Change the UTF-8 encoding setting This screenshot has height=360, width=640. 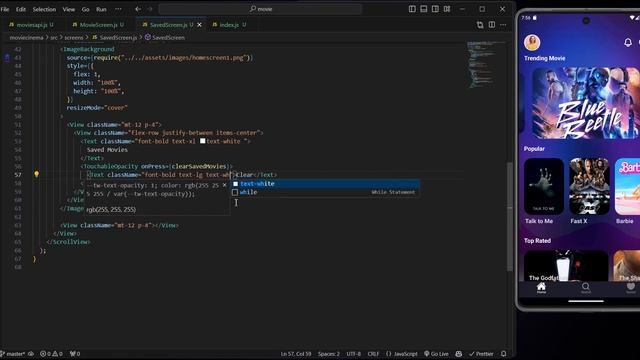[353, 354]
